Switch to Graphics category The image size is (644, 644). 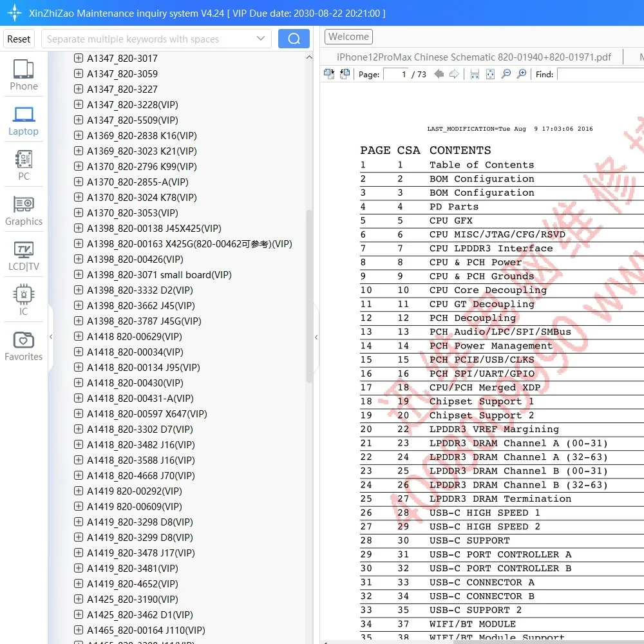point(23,211)
